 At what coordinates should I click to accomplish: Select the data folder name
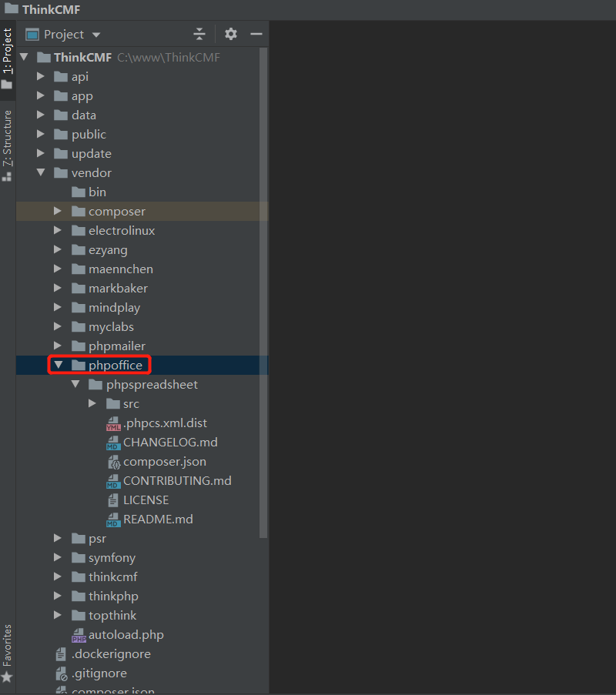tap(84, 115)
